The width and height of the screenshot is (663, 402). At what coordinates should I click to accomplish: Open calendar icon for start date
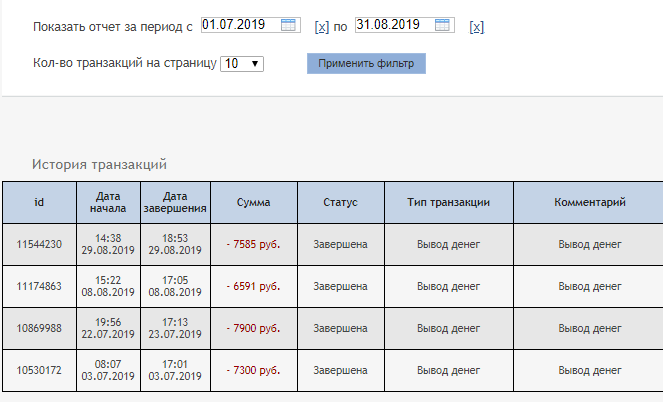[x=288, y=25]
